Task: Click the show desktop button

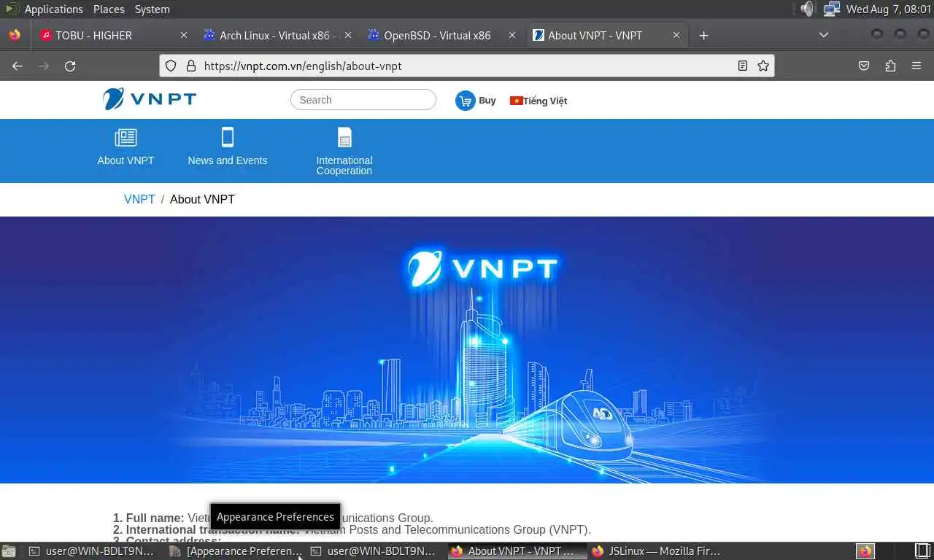Action: (9, 551)
